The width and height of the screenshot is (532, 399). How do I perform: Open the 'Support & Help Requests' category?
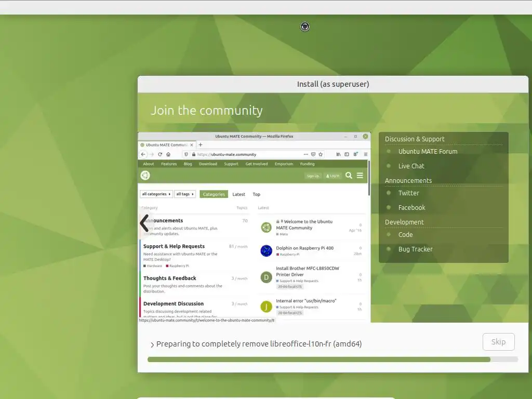(x=174, y=246)
